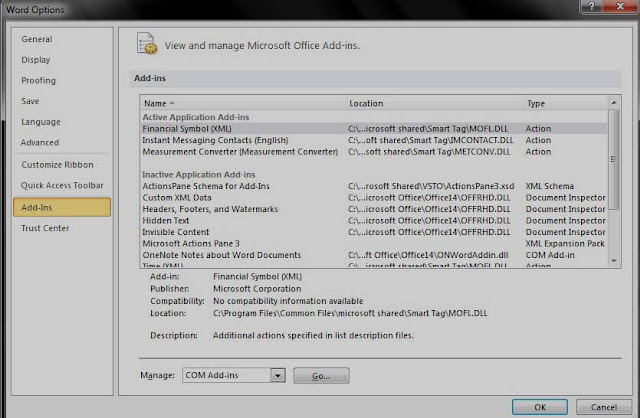Select the Financial Symbol (XML) add-in row
This screenshot has width=640, height=418.
tap(373, 129)
